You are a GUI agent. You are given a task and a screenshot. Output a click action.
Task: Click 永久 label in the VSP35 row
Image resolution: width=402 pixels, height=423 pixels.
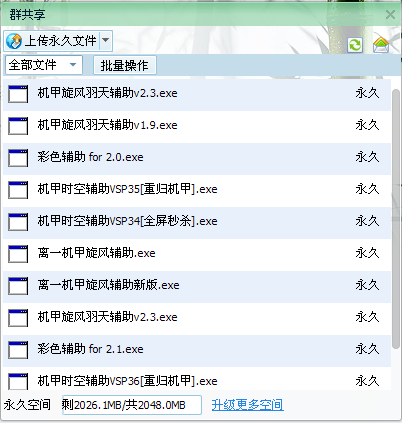pos(367,189)
